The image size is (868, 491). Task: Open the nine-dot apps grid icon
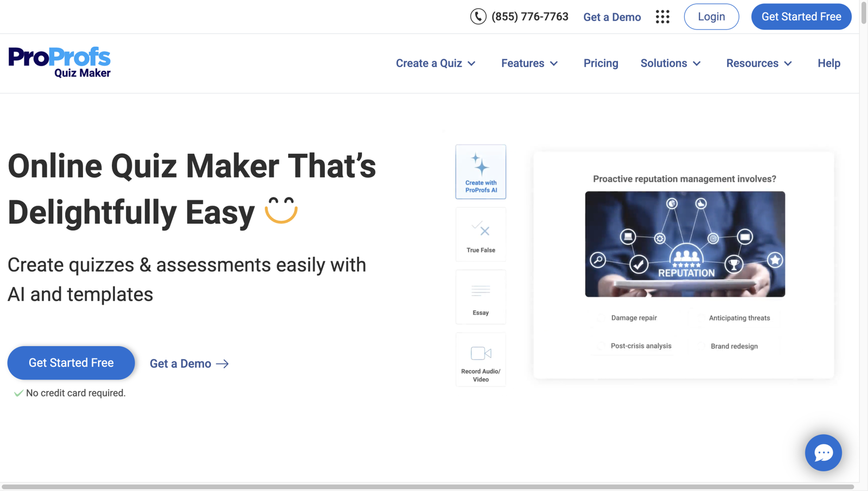[662, 17]
